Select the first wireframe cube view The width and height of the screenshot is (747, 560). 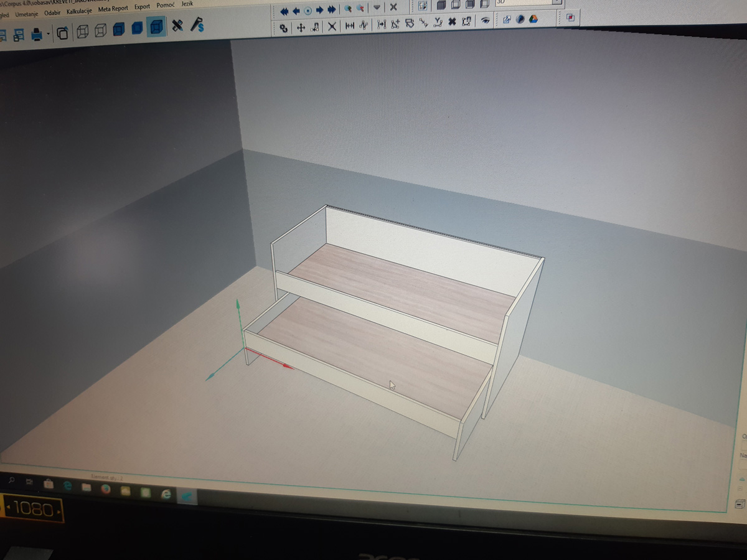pyautogui.click(x=82, y=31)
